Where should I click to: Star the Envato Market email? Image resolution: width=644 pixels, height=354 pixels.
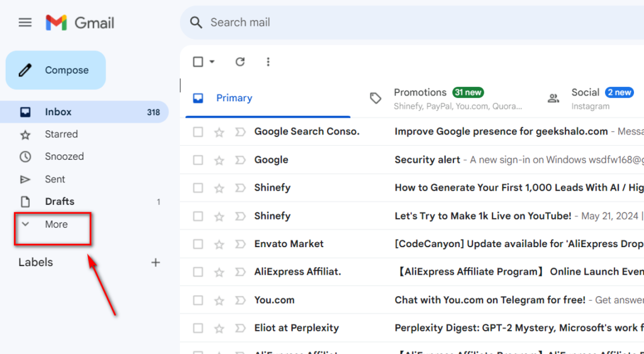click(219, 244)
